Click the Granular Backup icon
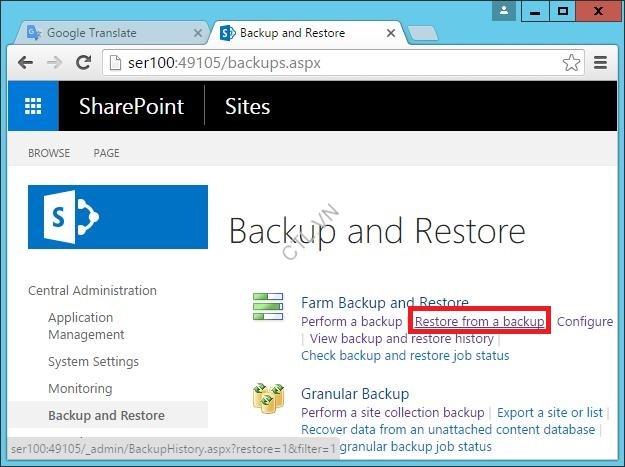 coord(267,398)
